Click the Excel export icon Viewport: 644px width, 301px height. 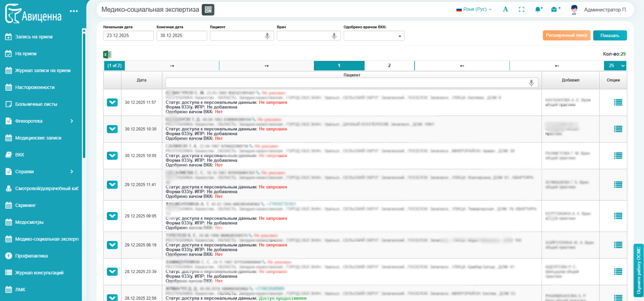tap(107, 55)
